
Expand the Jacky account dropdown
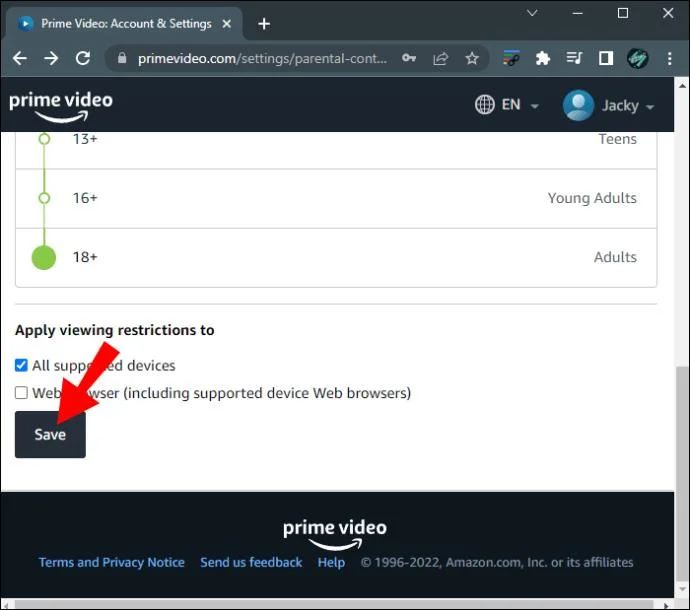point(650,107)
